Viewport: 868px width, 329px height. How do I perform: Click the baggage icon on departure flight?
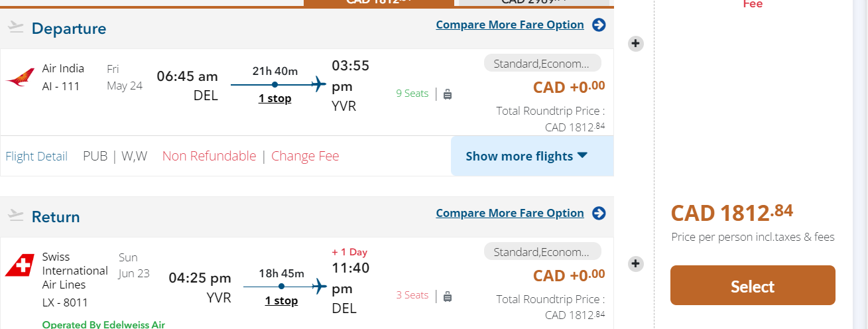[448, 94]
